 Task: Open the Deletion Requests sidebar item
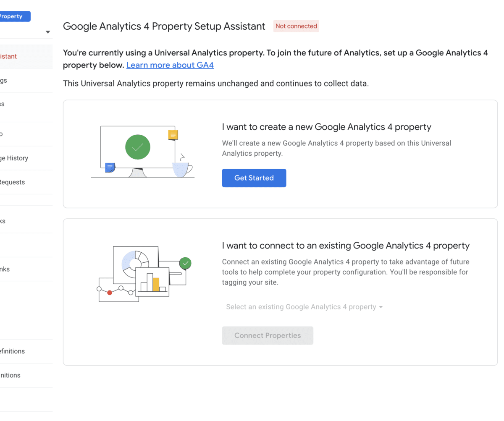pyautogui.click(x=12, y=182)
